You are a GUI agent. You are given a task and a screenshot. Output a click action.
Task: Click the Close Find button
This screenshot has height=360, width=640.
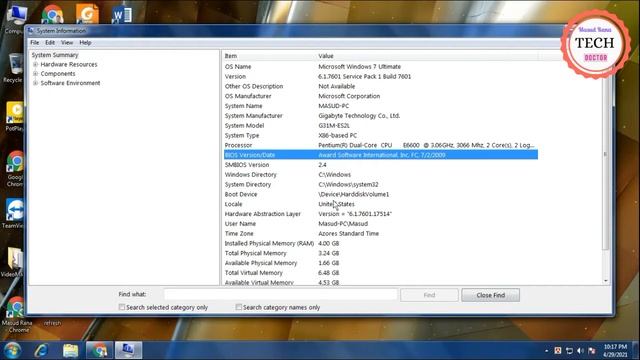491,295
